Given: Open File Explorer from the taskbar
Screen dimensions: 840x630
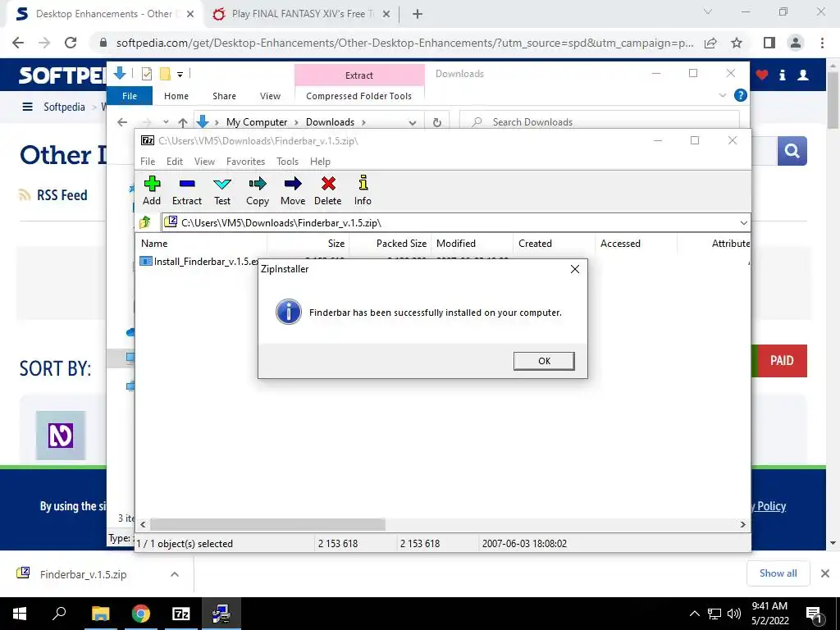Looking at the screenshot, I should point(100,614).
